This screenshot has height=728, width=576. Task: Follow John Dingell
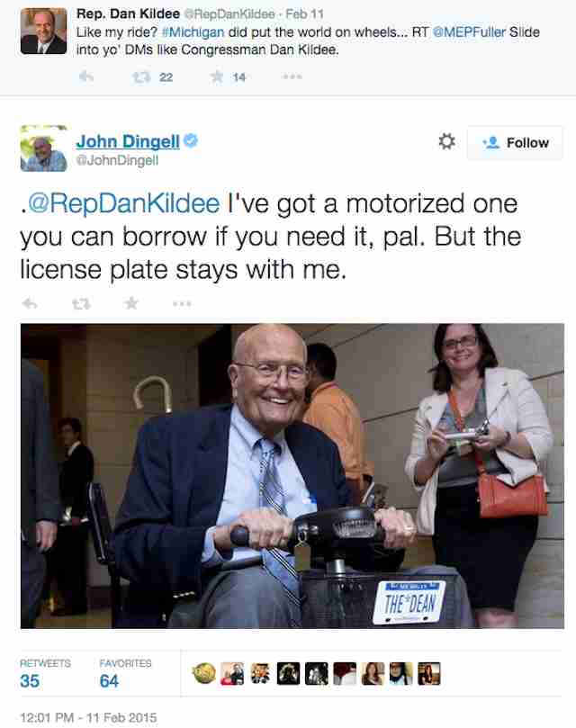tap(515, 142)
